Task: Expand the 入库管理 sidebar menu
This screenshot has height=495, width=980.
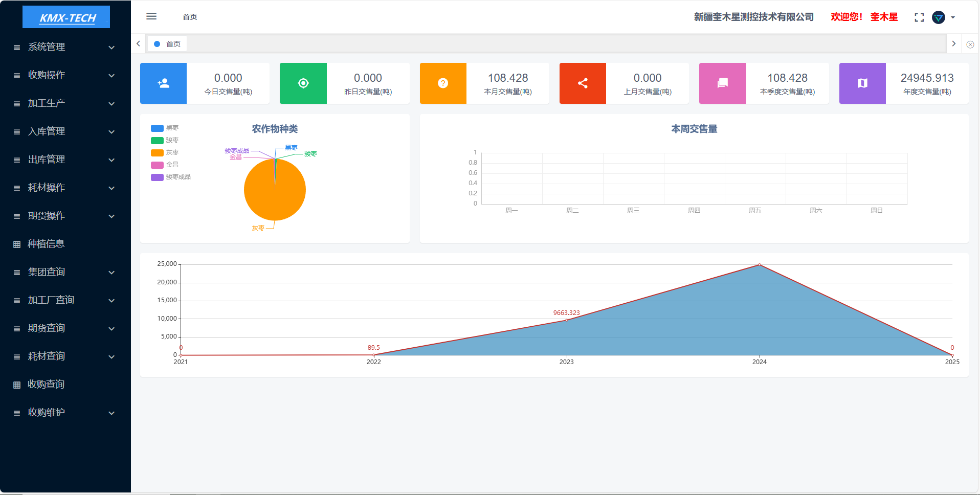Action: pos(65,131)
